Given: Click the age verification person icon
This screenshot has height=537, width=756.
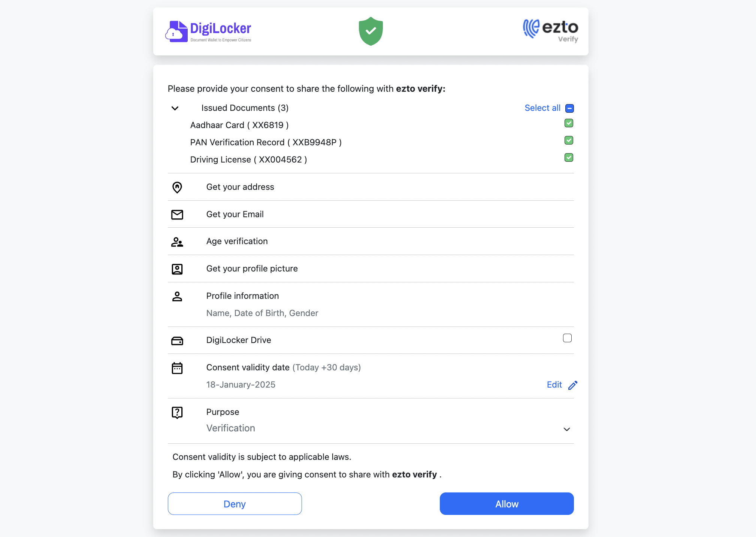Looking at the screenshot, I should 177,241.
